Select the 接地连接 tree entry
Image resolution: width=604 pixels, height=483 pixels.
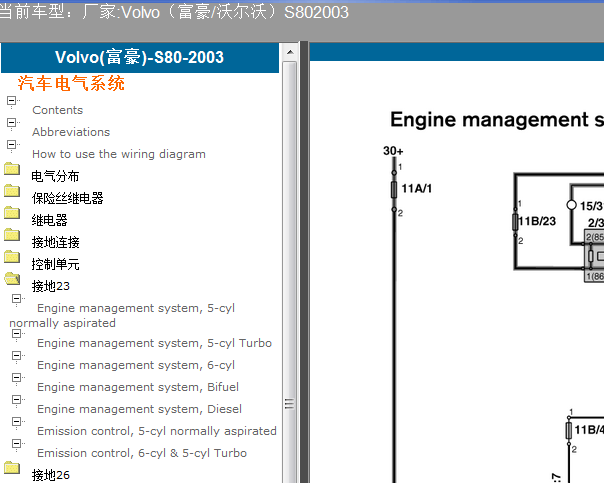pos(55,242)
